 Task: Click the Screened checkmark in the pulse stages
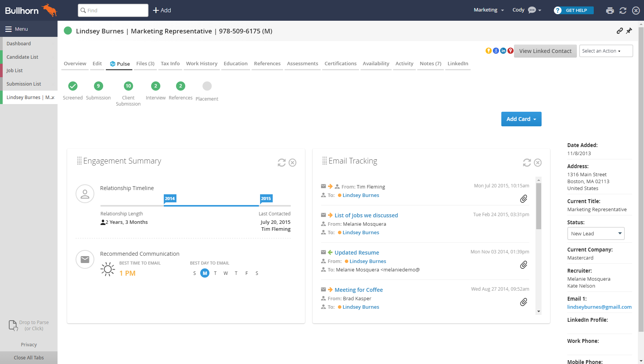click(x=72, y=86)
